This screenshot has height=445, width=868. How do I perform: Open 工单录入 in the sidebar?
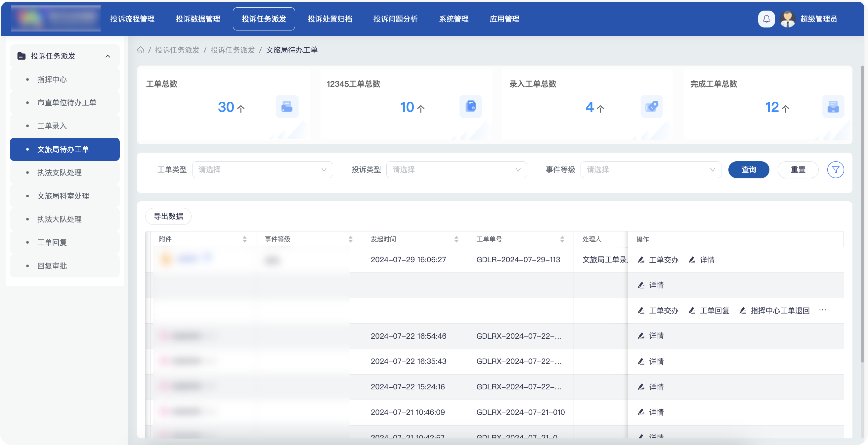point(65,126)
